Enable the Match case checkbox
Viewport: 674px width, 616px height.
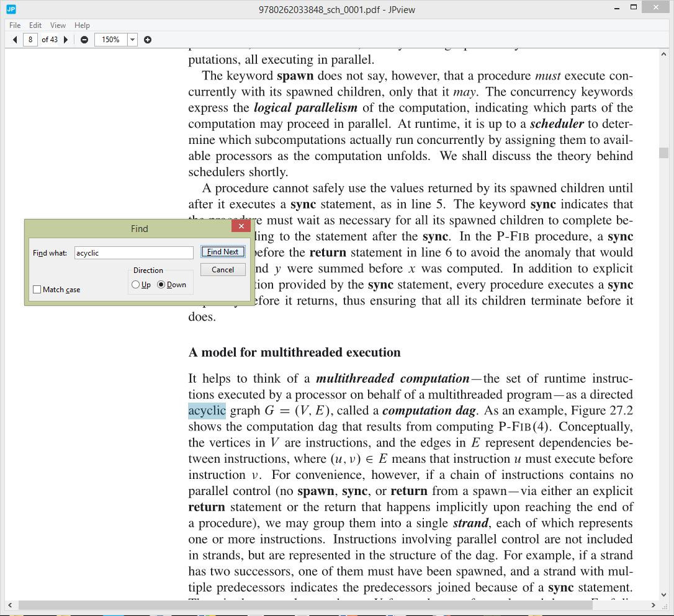pyautogui.click(x=37, y=290)
